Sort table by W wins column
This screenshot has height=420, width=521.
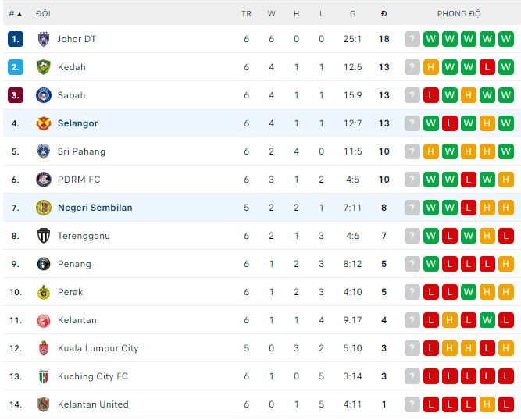tap(271, 13)
